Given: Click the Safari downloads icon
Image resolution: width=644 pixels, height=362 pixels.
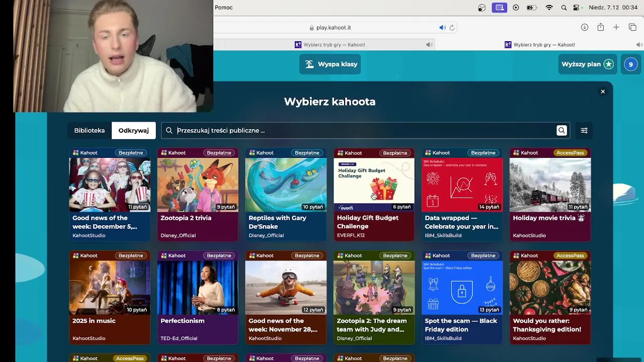Looking at the screenshot, I should [x=585, y=28].
